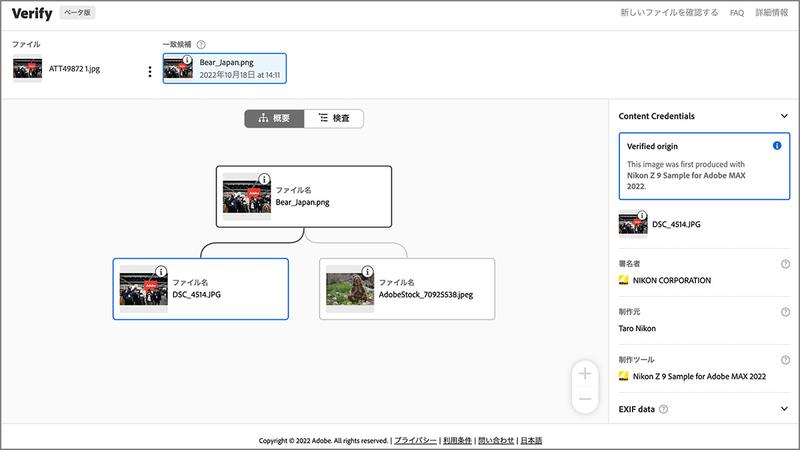800x450 pixels.
Task: Switch to 検査 inspect tab
Action: (334, 118)
